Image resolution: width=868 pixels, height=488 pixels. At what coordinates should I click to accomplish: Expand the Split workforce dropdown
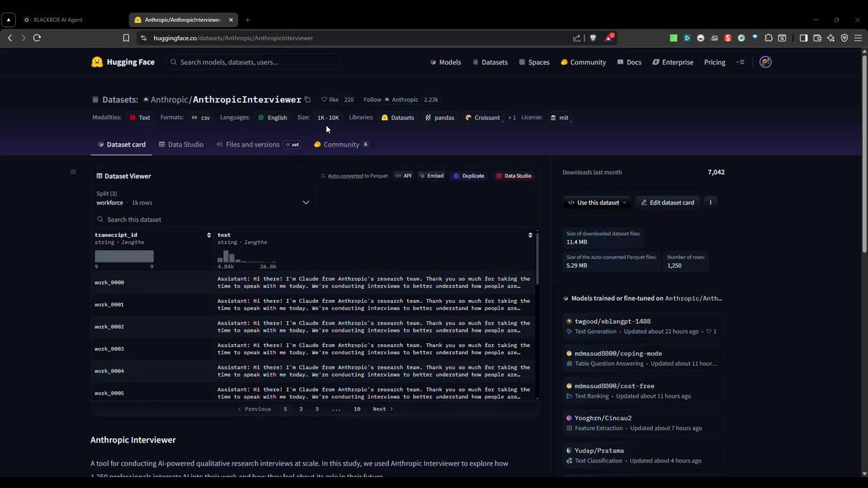point(204,199)
